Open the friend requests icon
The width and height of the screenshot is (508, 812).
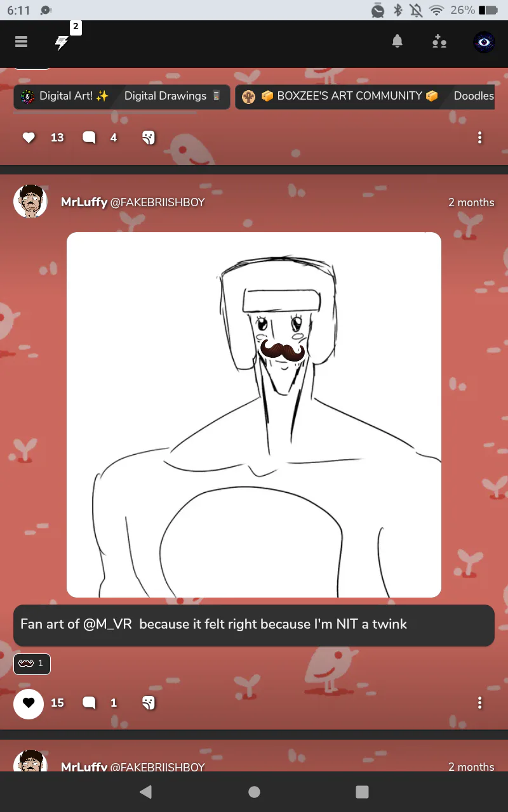click(x=439, y=42)
